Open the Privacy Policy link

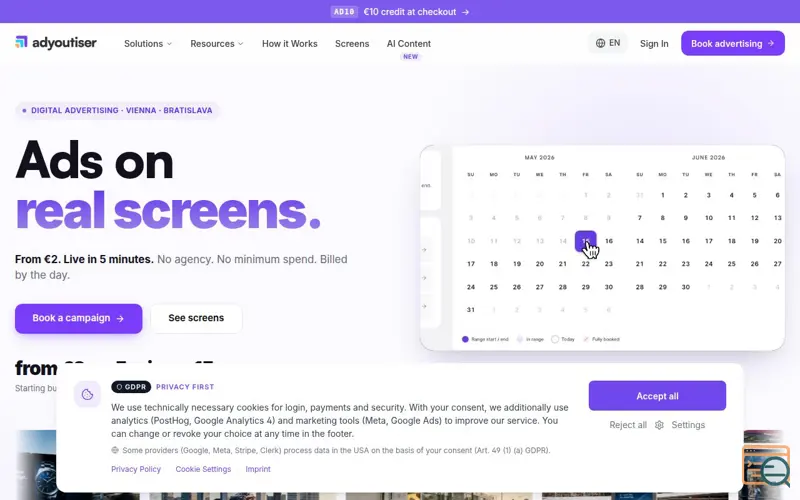pyautogui.click(x=136, y=469)
